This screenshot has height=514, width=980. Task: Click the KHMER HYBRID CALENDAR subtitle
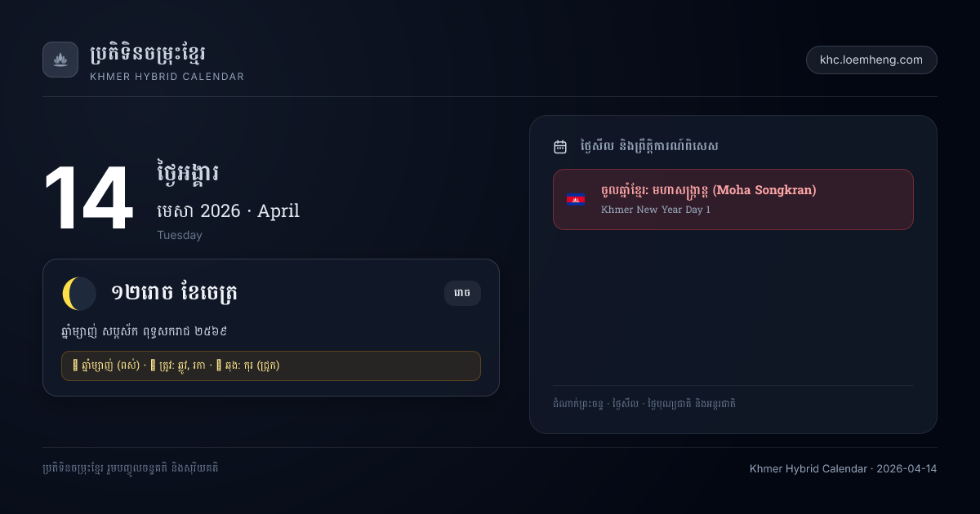(167, 77)
